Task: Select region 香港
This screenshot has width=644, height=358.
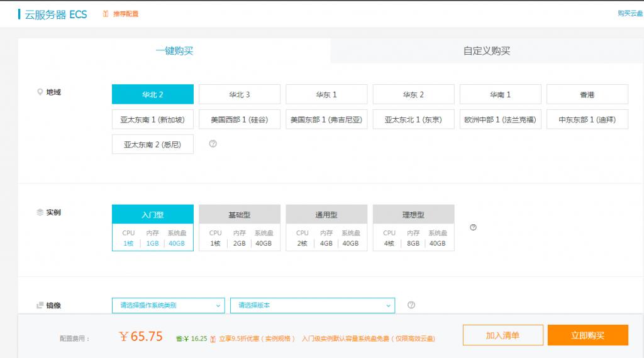Action: (587, 94)
